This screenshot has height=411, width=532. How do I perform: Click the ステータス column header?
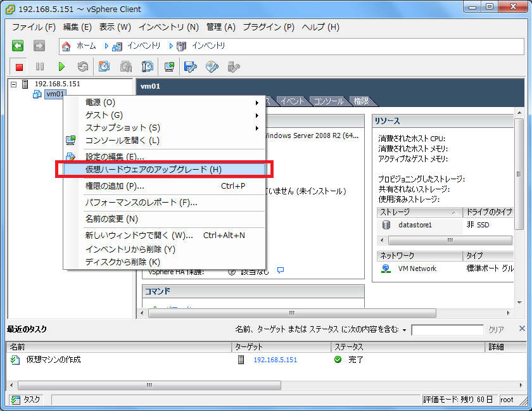pos(408,347)
